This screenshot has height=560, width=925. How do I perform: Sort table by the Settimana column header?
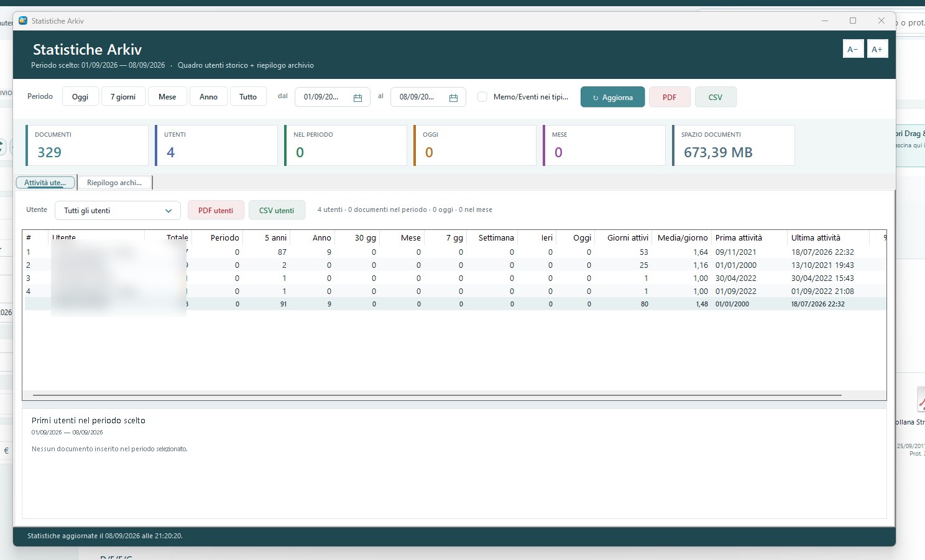point(492,238)
